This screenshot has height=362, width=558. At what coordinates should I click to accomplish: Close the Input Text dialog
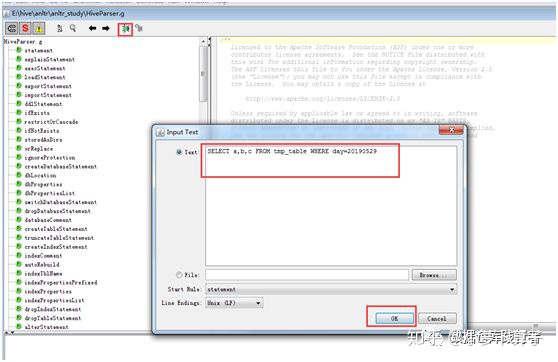tap(451, 130)
